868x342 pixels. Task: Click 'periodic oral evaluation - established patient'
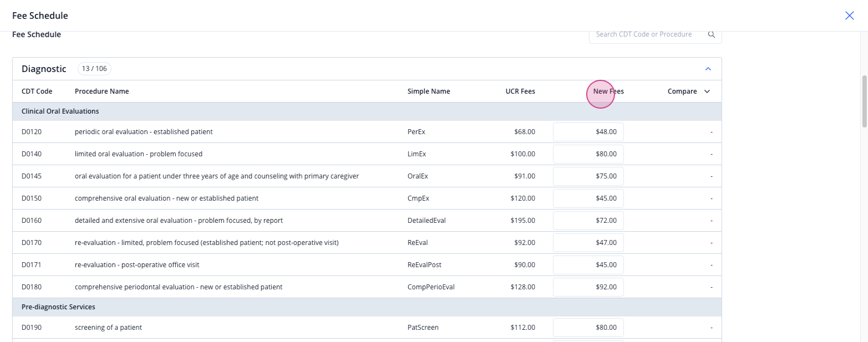pyautogui.click(x=144, y=132)
